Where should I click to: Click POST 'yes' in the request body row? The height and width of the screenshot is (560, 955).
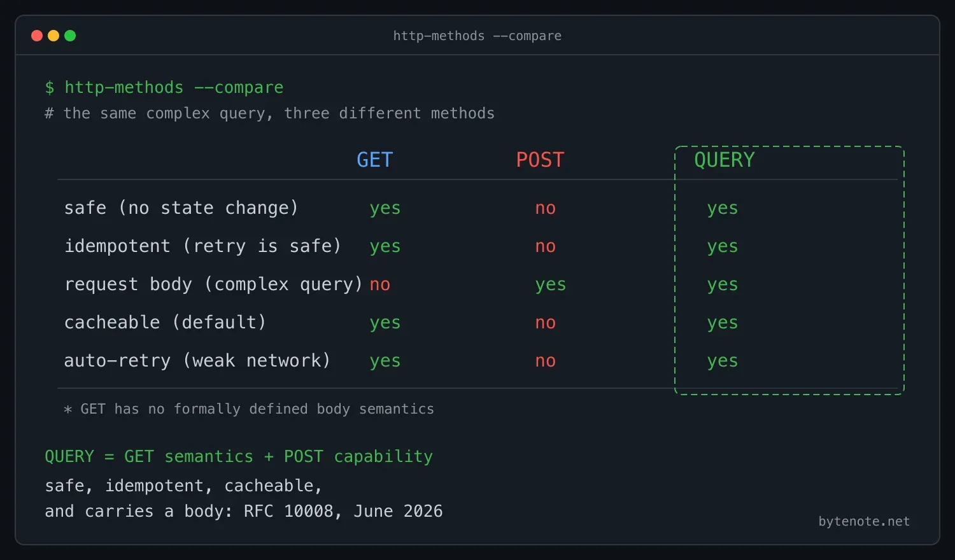551,285
